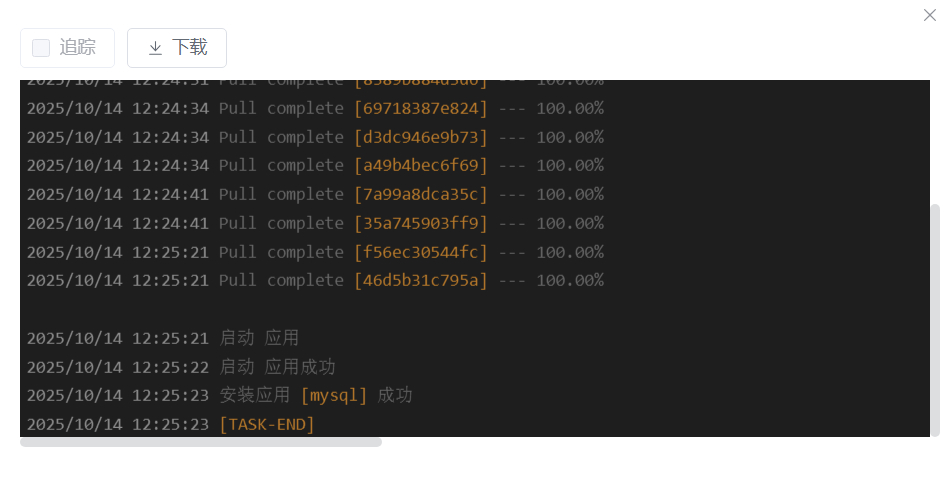
Task: Click the horizontal scrollbar track right side
Action: 656,442
